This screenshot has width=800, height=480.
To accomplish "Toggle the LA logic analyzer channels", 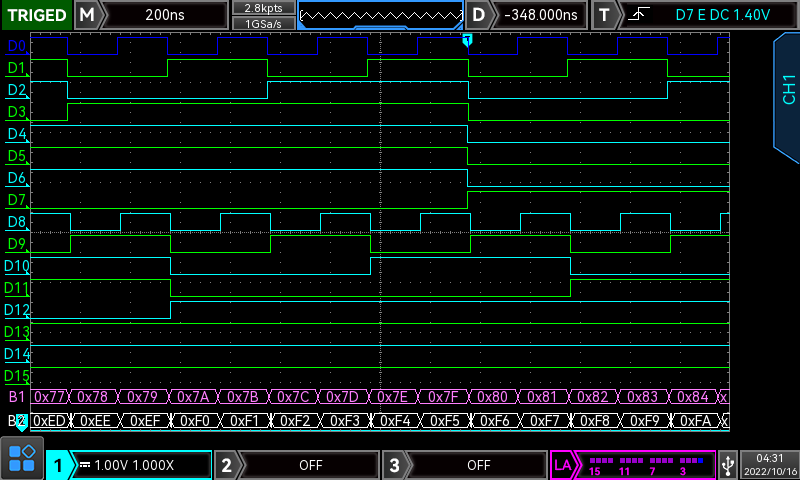I will 633,465.
